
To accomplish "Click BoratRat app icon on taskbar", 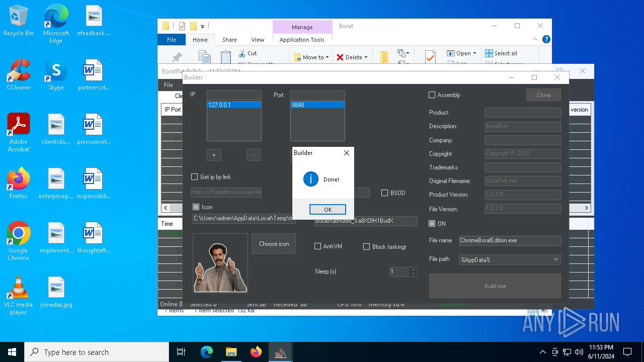I will click(x=280, y=352).
